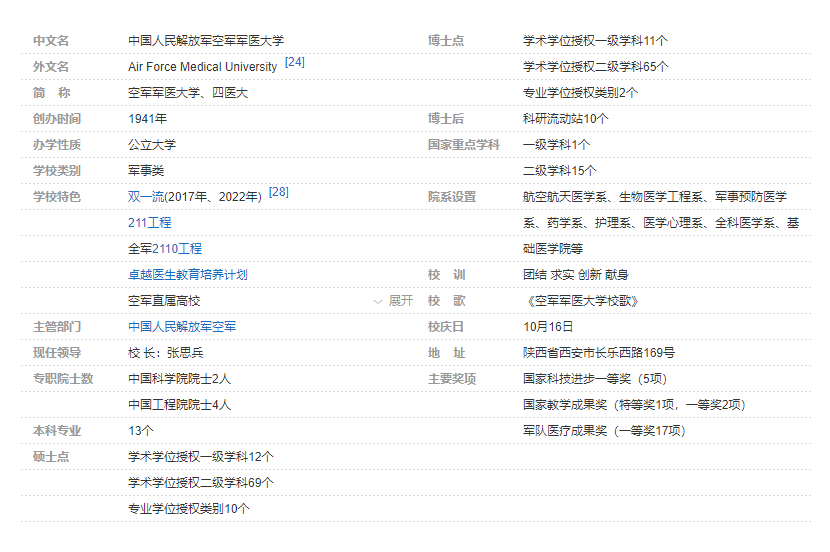Click the English name Air Force Medical University

pyautogui.click(x=203, y=67)
